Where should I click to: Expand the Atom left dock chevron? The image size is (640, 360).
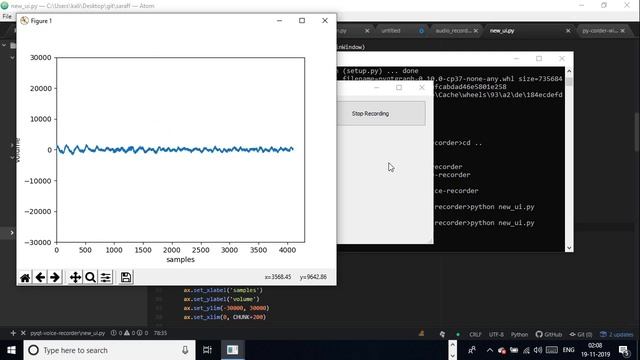click(12, 233)
